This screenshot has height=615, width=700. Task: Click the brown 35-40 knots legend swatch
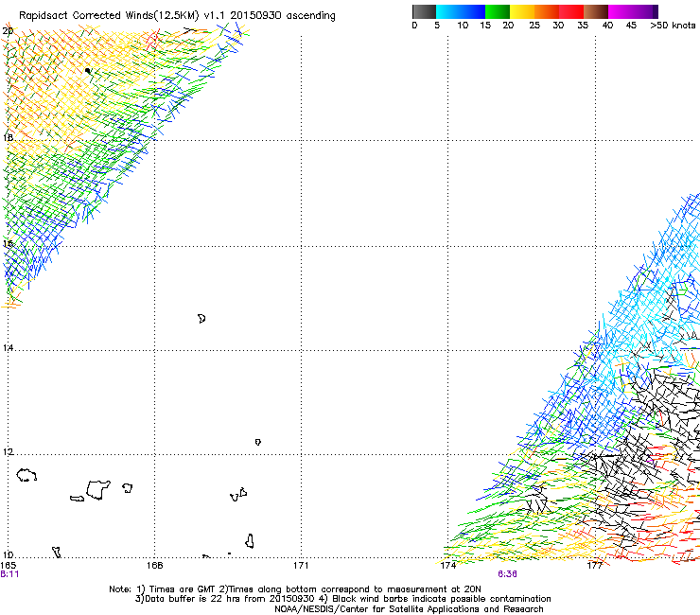(x=596, y=11)
